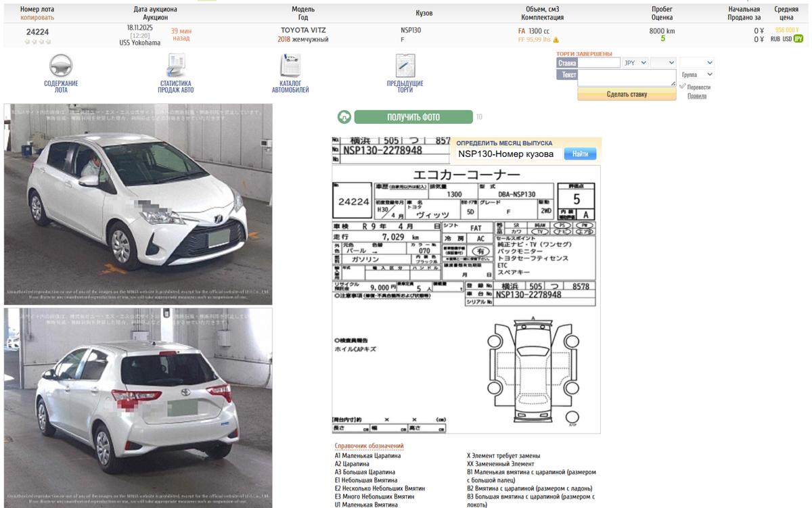This screenshot has width=812, height=508.
Task: Click the Перевести checkmark icon
Action: click(x=681, y=87)
